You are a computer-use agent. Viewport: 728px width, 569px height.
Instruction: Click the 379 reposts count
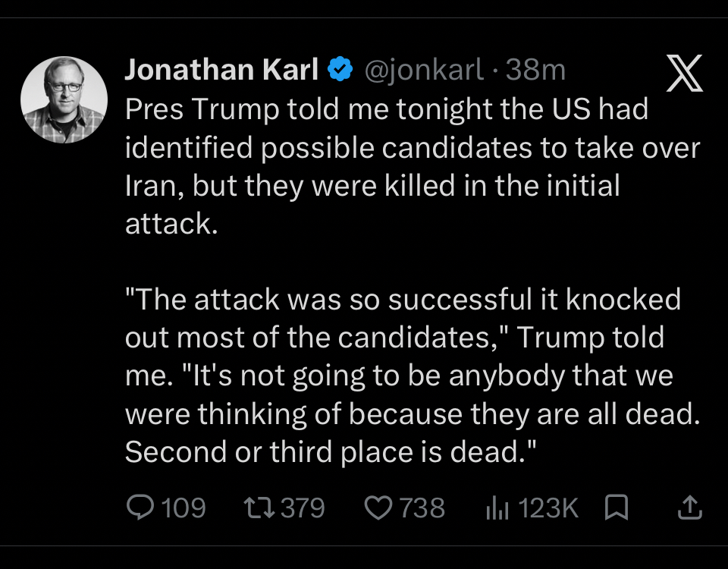click(303, 507)
